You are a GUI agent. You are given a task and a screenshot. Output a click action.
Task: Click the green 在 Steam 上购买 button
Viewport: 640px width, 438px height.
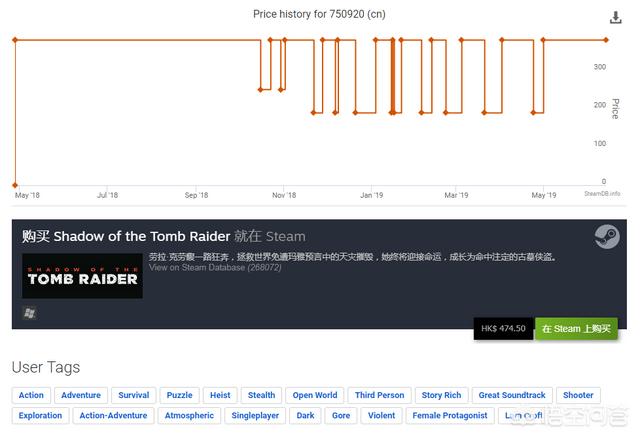point(576,329)
